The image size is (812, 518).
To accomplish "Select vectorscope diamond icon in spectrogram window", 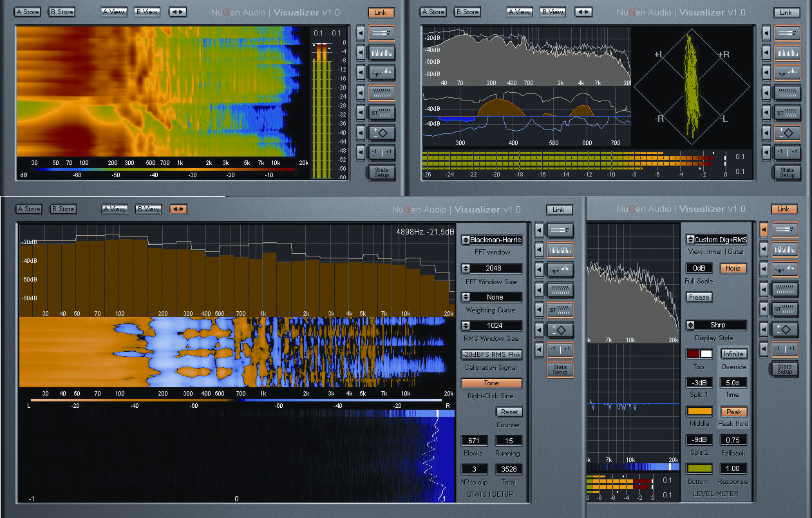I will (381, 133).
